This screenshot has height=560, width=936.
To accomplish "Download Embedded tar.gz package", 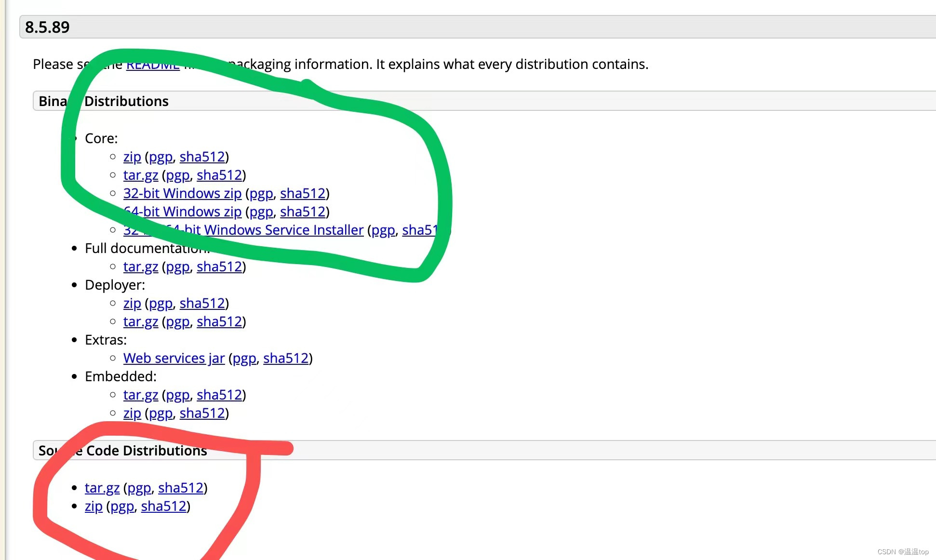I will pyautogui.click(x=140, y=395).
